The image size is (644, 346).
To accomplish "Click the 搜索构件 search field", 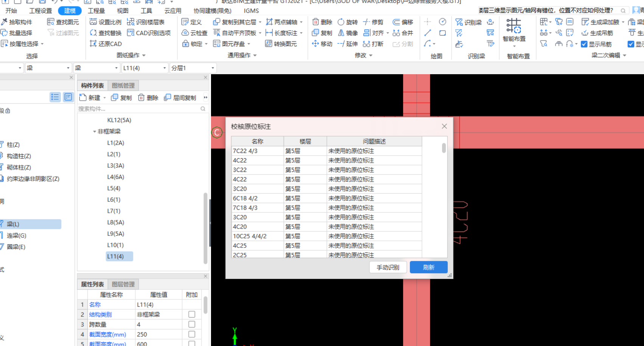I will point(143,109).
